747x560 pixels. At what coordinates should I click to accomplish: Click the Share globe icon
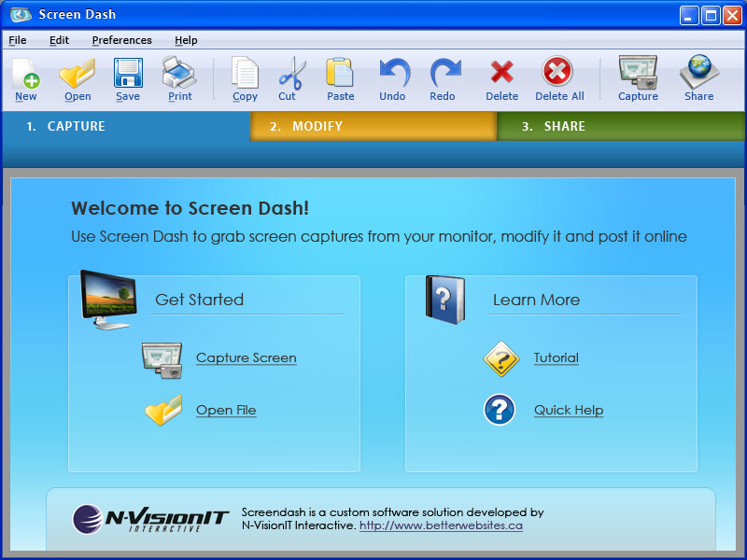tap(698, 72)
